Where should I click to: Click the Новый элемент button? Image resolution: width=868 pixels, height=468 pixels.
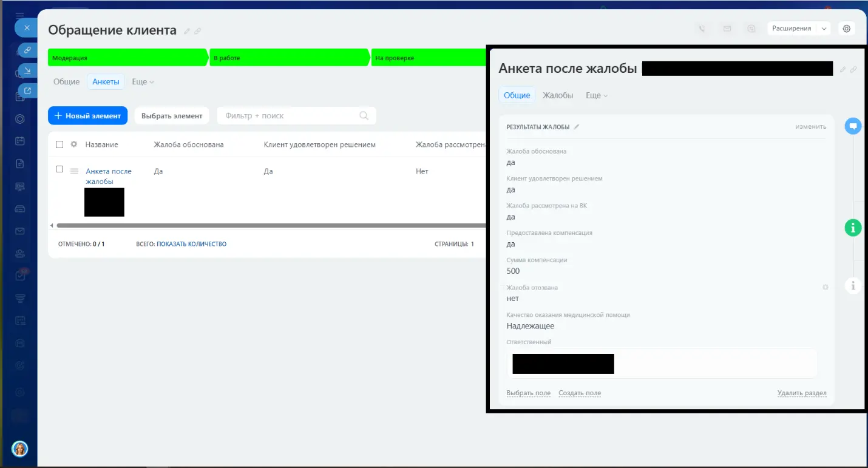pos(87,116)
